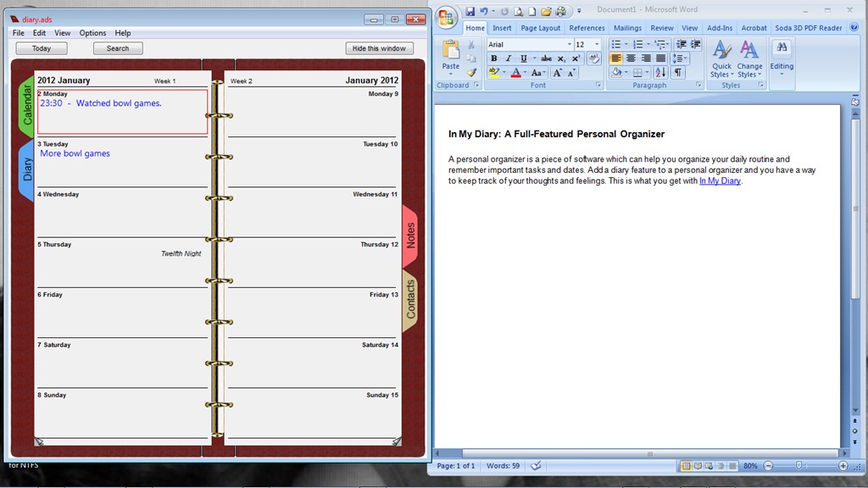Select the Format Painter brush
Viewport: 868px width, 488px height.
(x=471, y=73)
